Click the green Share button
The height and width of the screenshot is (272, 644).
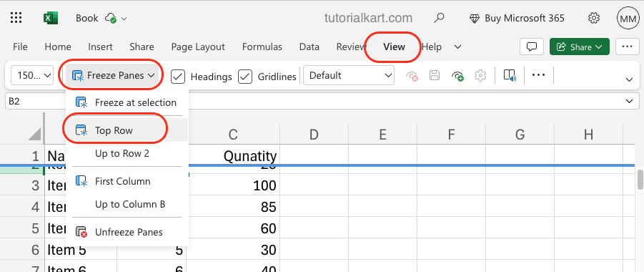pos(580,47)
